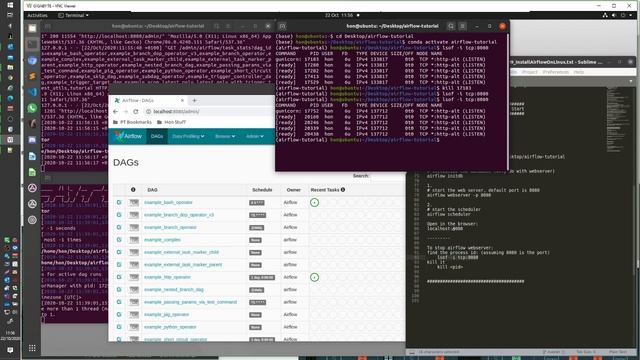The image size is (640, 360).
Task: Toggle example_branch_dop_operator_v3 DAG on/off
Action: point(134,215)
